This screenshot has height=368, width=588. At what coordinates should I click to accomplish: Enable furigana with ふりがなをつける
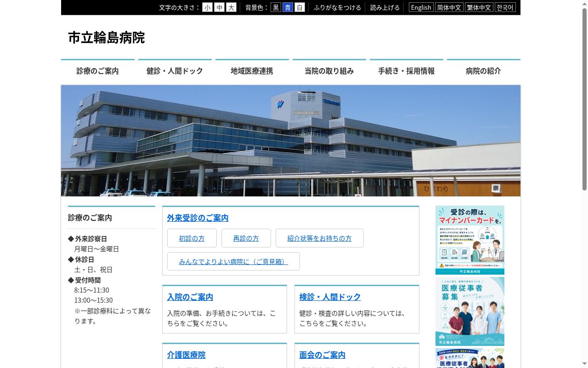point(338,7)
